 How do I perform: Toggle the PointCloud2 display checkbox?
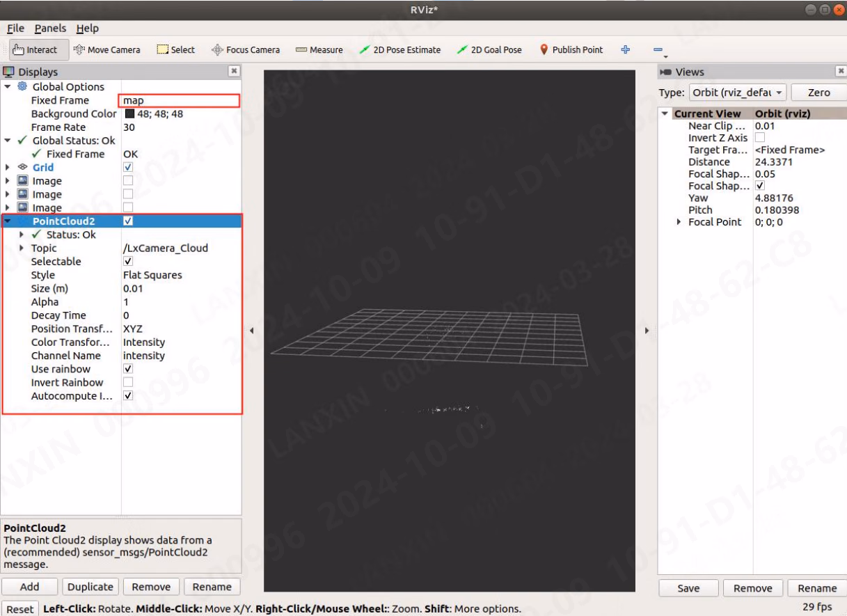[128, 221]
